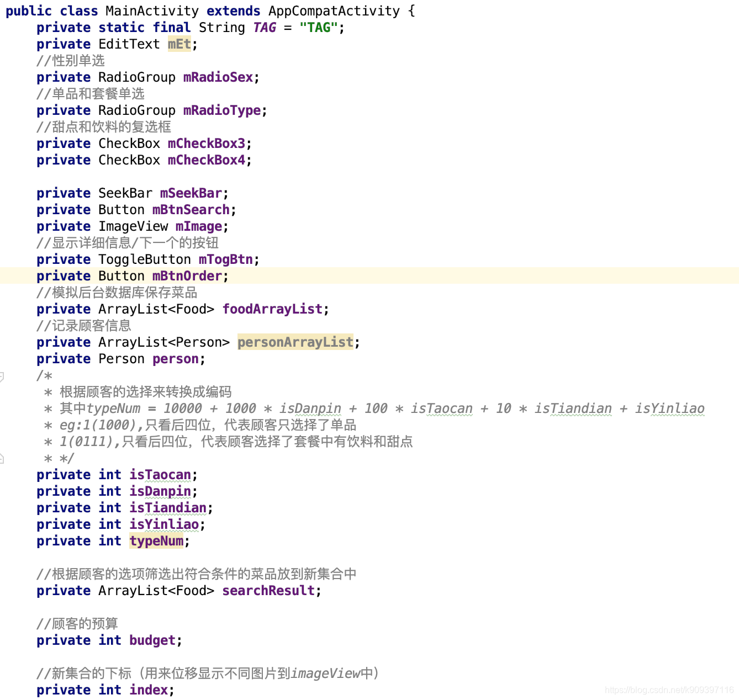739x700 pixels.
Task: Click ArrayList<Person> type
Action: tap(164, 342)
